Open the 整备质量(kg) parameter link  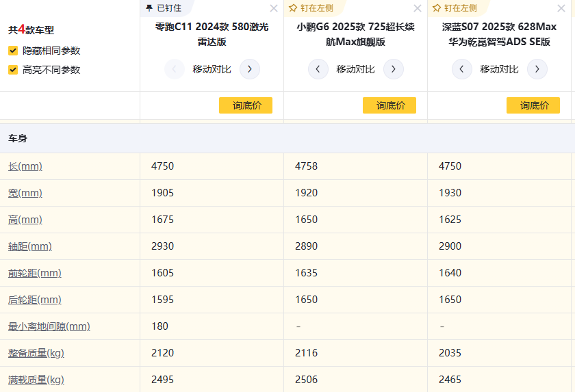click(x=36, y=353)
